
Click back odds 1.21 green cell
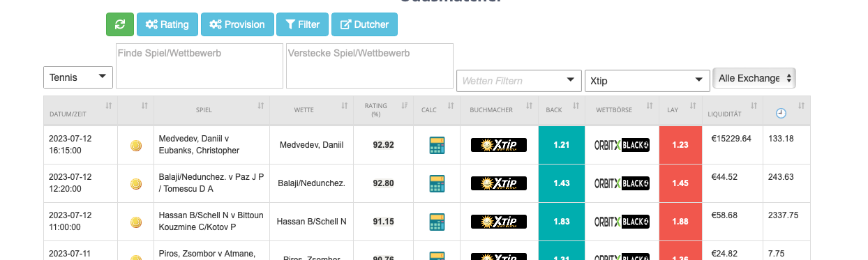point(562,145)
